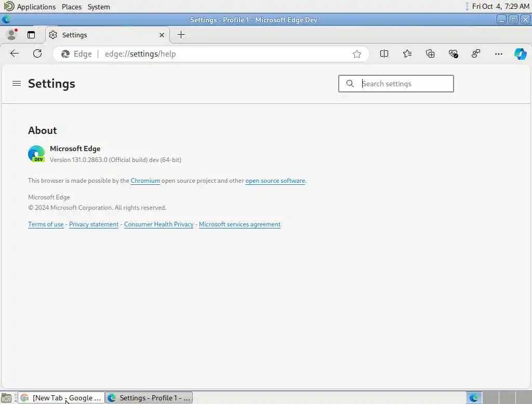Viewport: 532px width, 404px height.
Task: Open Terms of use link
Action: (x=46, y=224)
